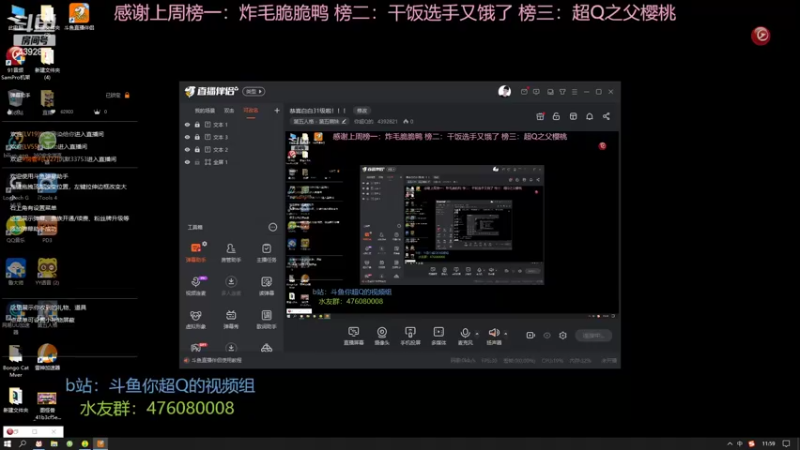
Task: Add a 多媒体 media source
Action: pyautogui.click(x=438, y=336)
